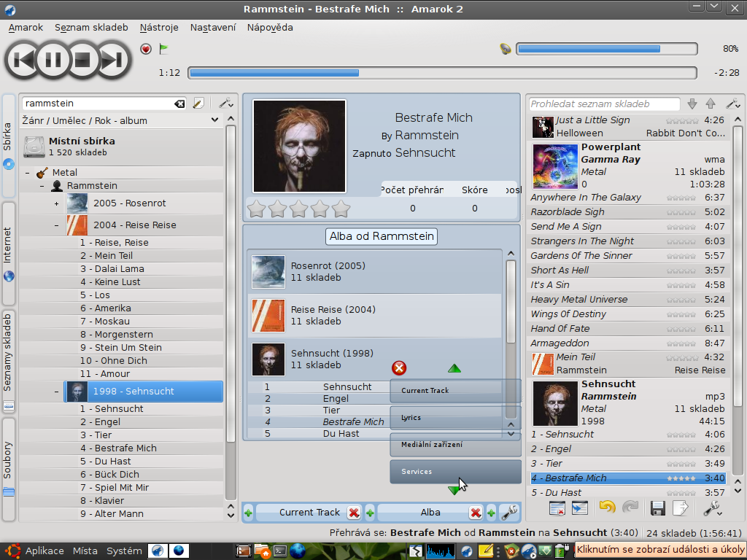Export the playlist with document arrow icon
Viewport: 747px width, 560px height.
681,508
